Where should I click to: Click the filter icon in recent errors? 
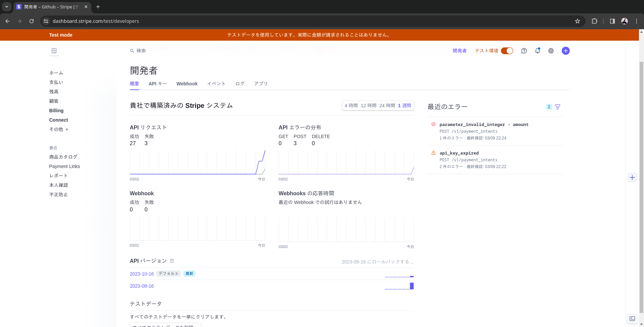coord(558,107)
